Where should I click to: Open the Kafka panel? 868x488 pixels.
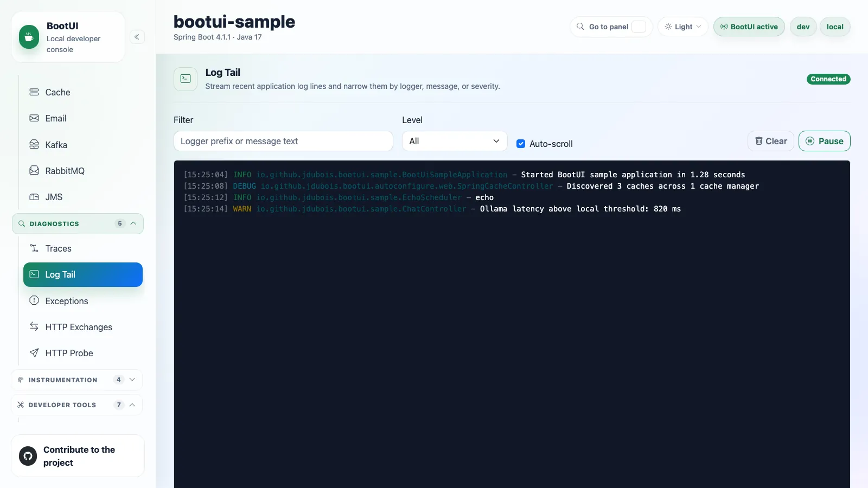click(82, 145)
